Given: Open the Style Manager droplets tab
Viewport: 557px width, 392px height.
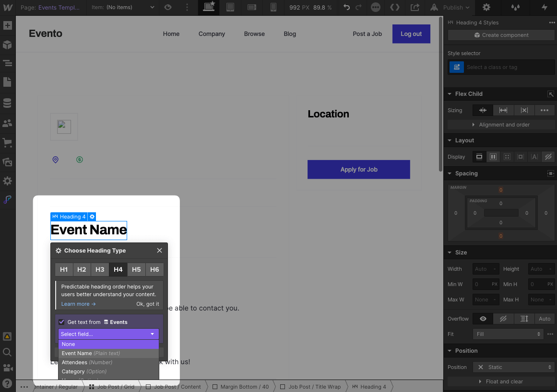Looking at the screenshot, I should click(515, 7).
